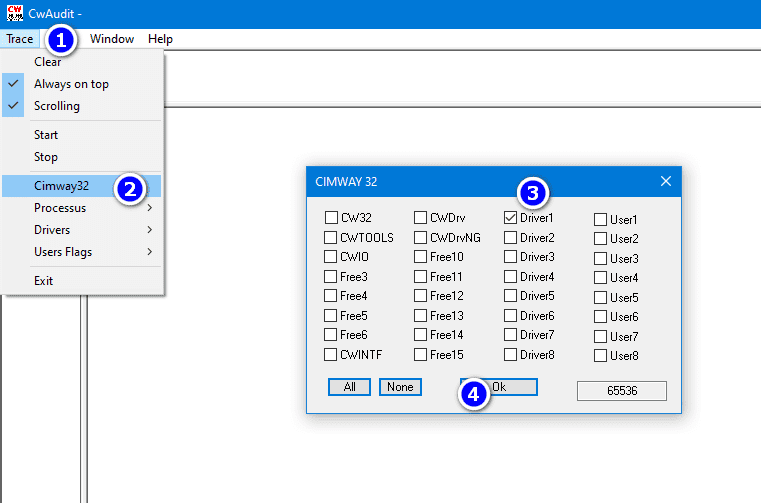Close the CIMWAY 32 dialog

[665, 181]
